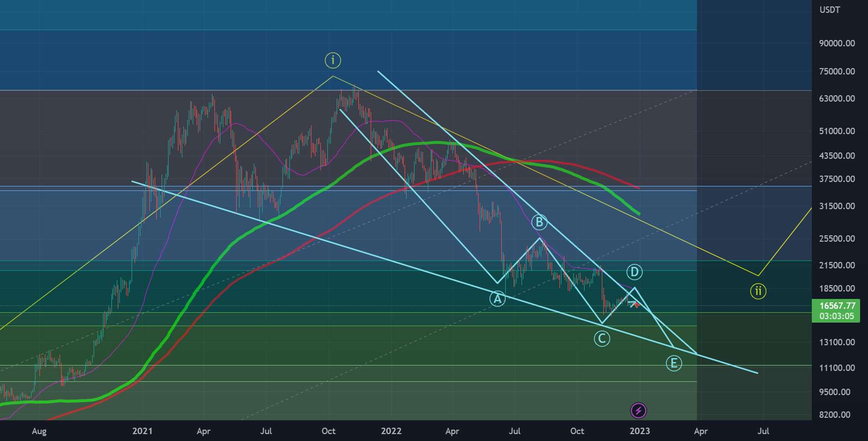
Task: Select the circled B wave marker
Action: click(x=539, y=222)
